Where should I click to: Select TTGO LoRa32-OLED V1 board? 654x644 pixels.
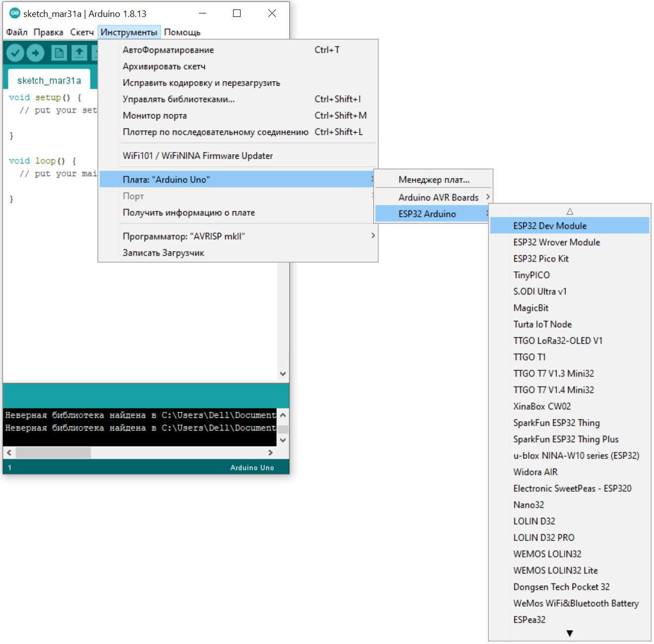click(x=558, y=341)
